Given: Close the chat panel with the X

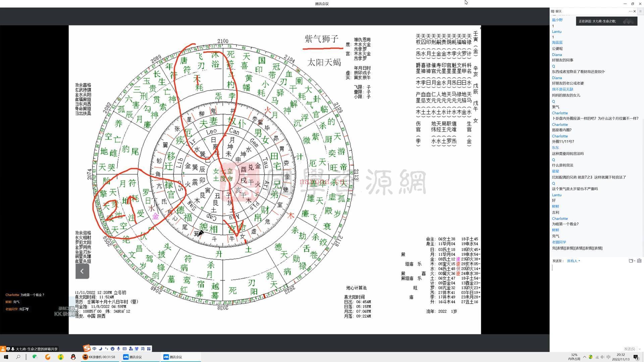Looking at the screenshot, I should pos(635,11).
